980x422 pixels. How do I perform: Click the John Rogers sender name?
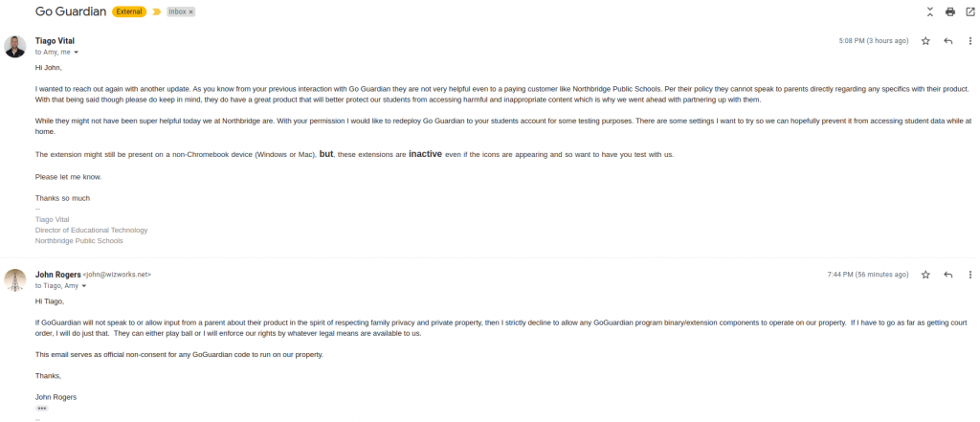[x=58, y=275]
